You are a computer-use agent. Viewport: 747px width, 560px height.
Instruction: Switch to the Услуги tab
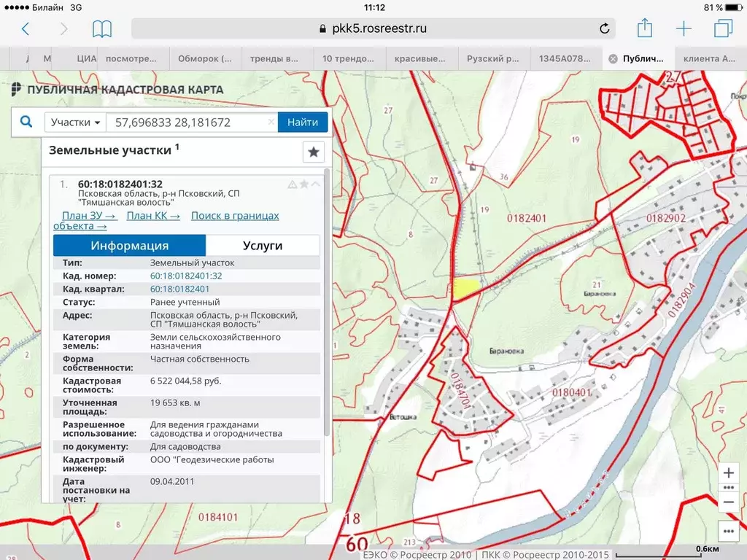pos(263,245)
